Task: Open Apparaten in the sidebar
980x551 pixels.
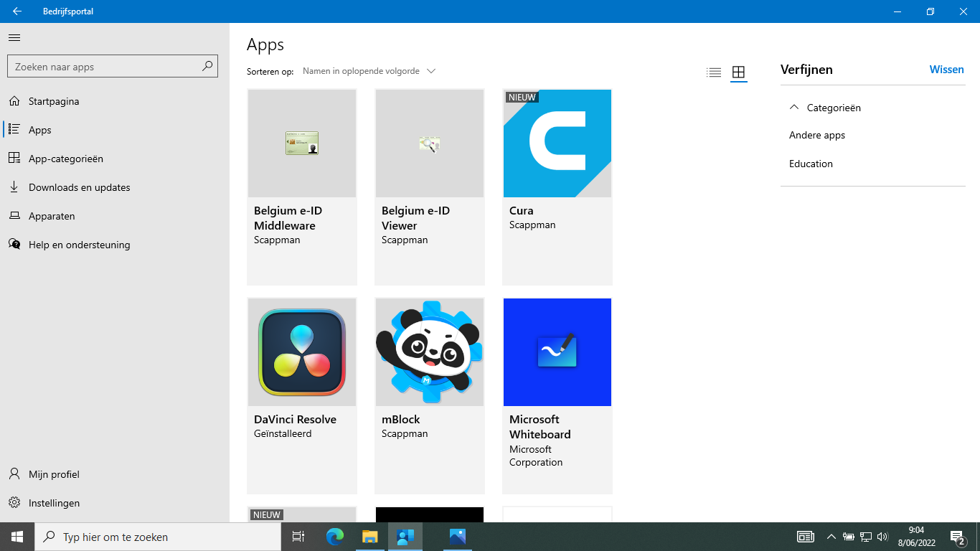Action: (52, 216)
